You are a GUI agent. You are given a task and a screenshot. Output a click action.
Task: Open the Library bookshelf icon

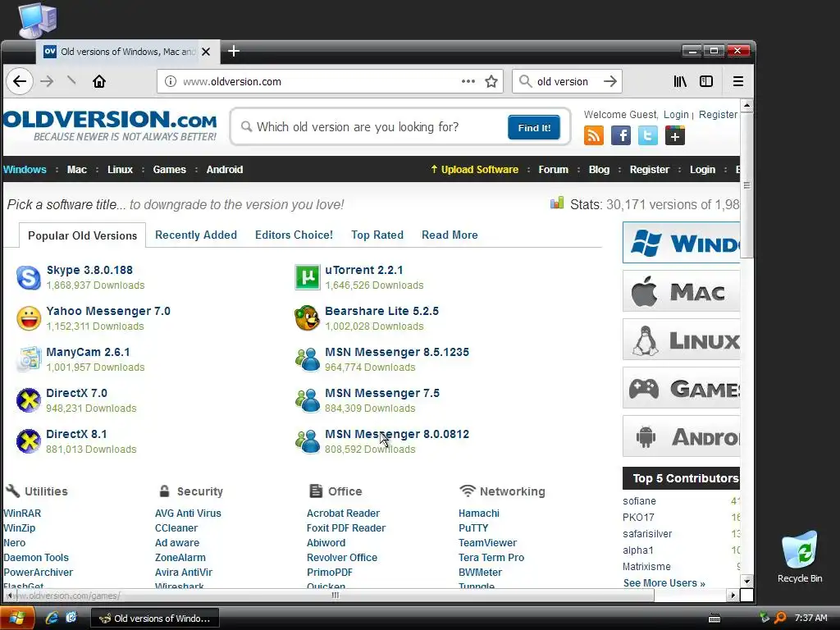(680, 81)
